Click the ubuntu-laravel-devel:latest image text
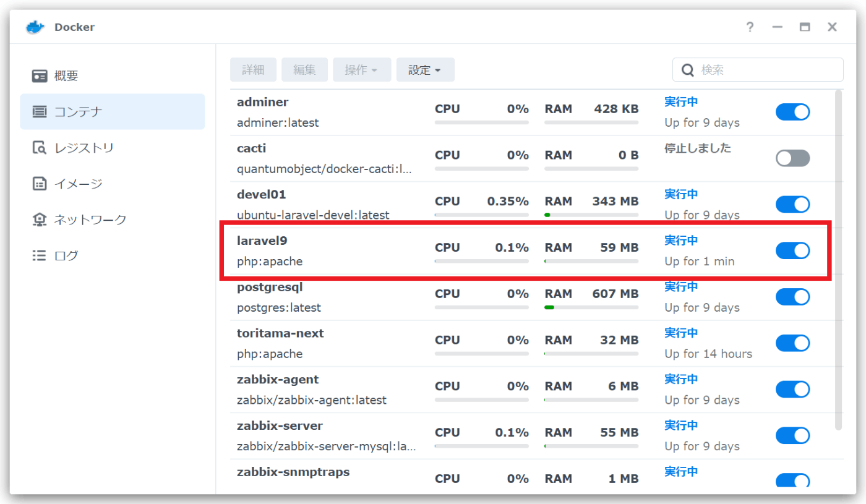866x504 pixels. point(313,215)
